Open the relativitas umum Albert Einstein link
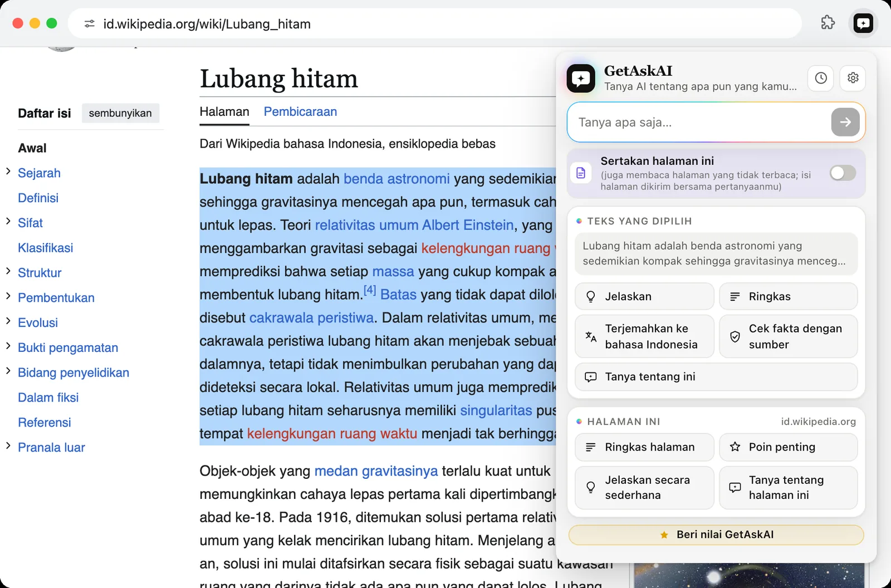This screenshot has width=891, height=588. click(414, 225)
